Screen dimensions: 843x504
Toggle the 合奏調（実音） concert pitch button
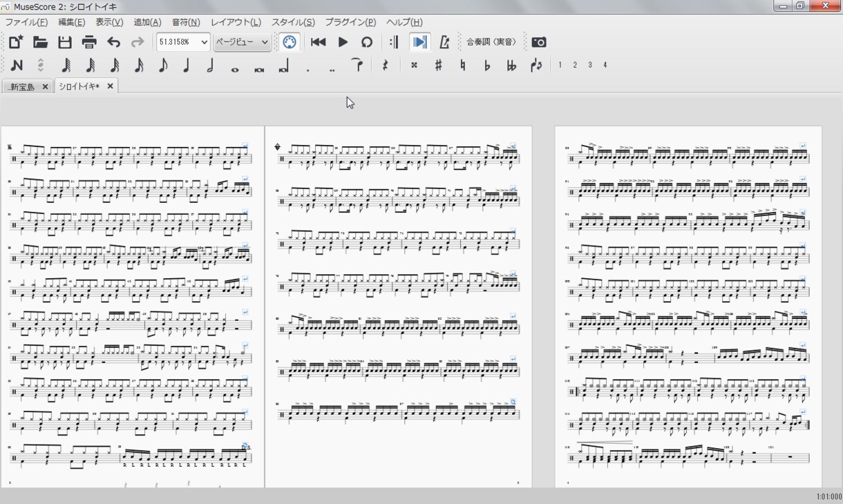pos(491,42)
